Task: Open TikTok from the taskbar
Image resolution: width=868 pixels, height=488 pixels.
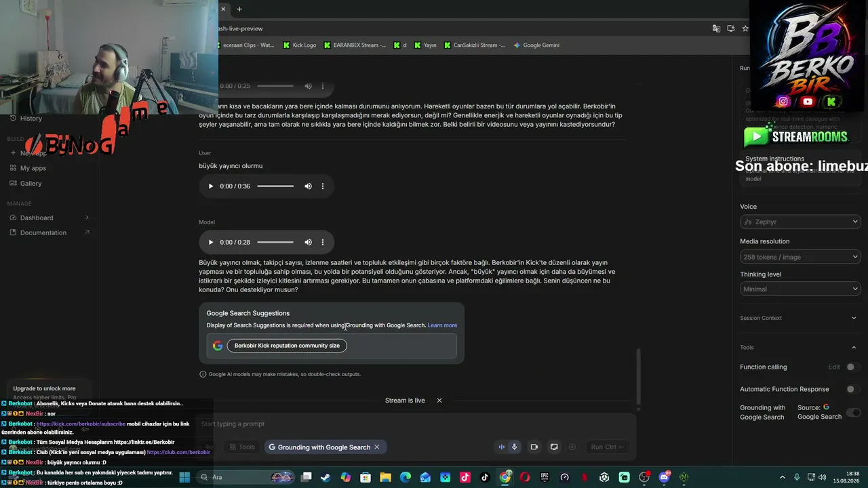Action: (485, 477)
